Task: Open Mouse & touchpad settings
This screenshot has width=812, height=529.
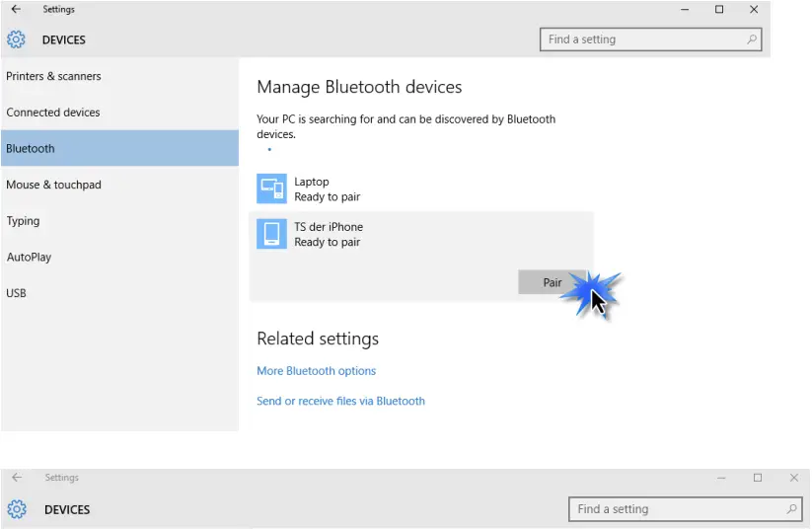Action: point(119,185)
